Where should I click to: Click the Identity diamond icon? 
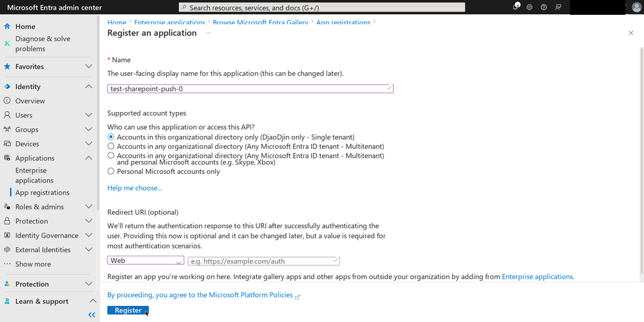click(7, 87)
